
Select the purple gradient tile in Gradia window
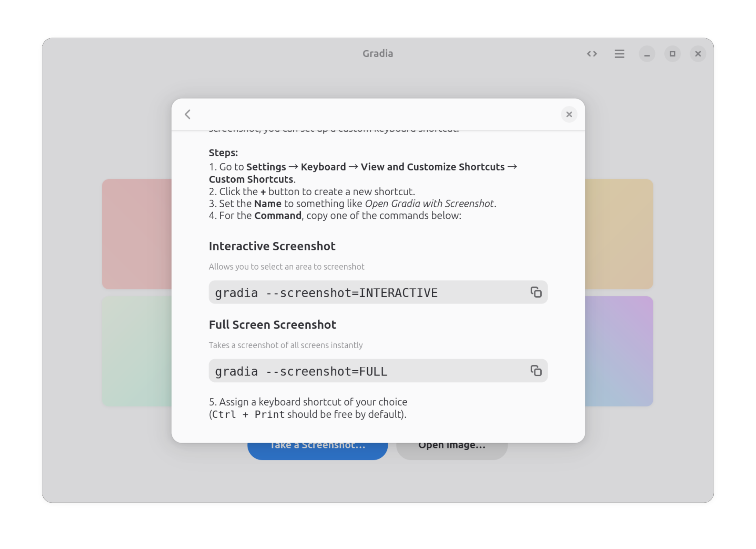[619, 351]
